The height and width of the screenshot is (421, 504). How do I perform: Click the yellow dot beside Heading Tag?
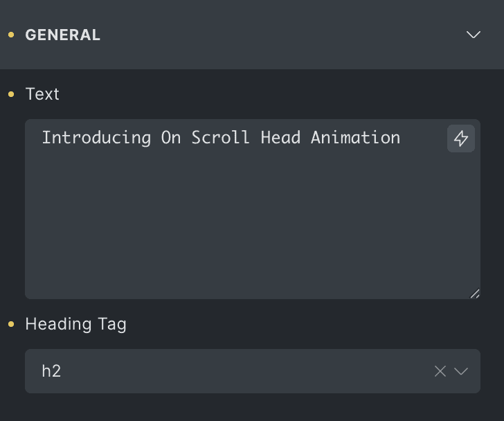point(11,323)
